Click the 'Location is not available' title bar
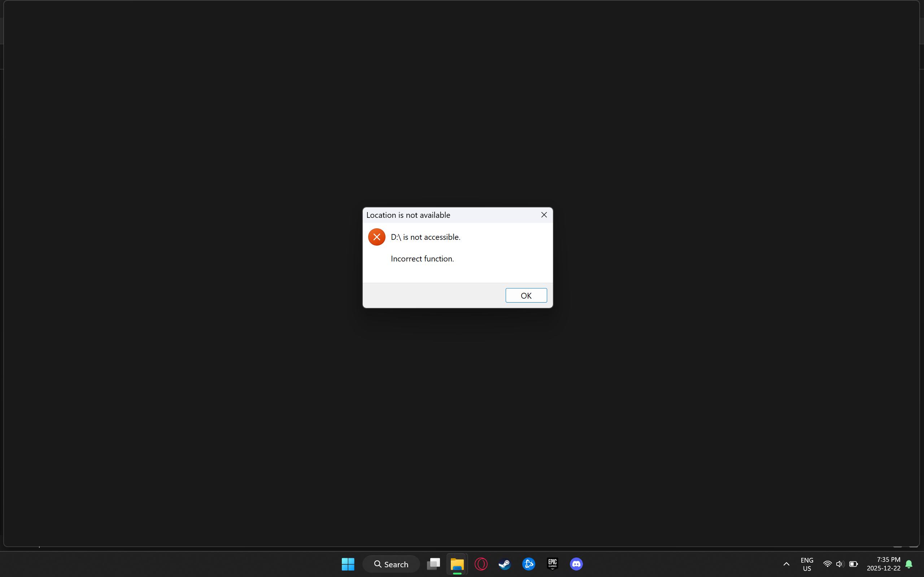 click(439, 215)
